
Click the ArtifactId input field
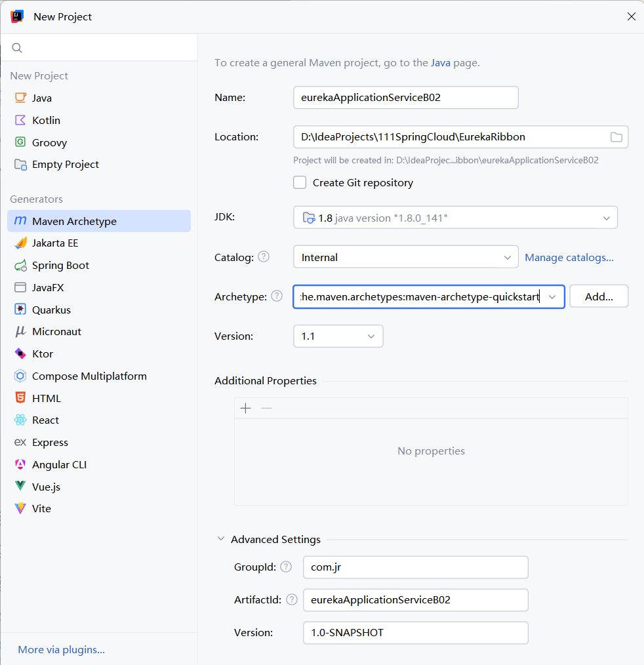[x=416, y=599]
